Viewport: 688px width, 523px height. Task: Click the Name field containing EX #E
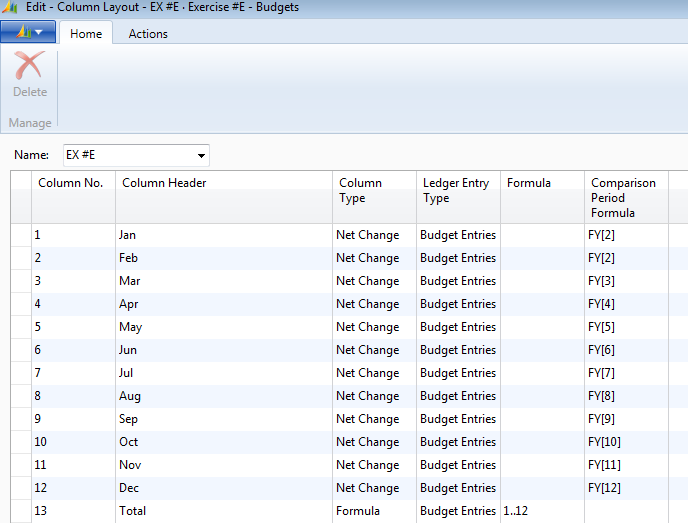[127, 156]
